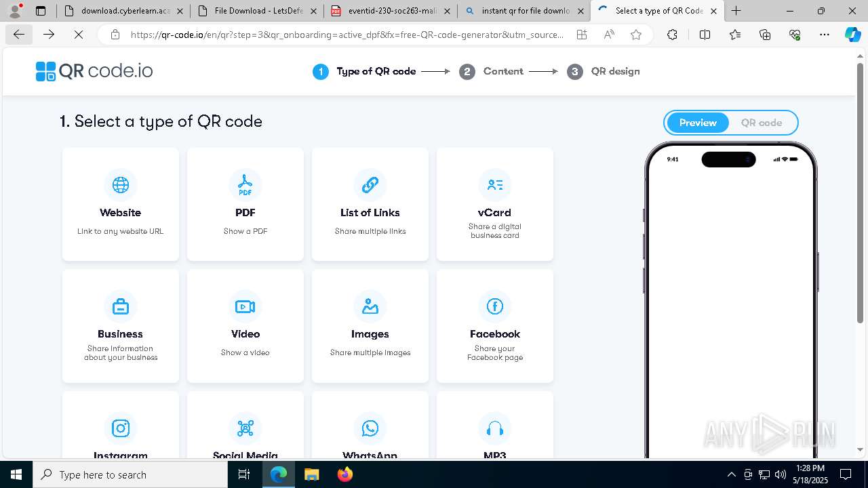Choose the PDF QR code icon
The height and width of the screenshot is (488, 868).
click(245, 184)
